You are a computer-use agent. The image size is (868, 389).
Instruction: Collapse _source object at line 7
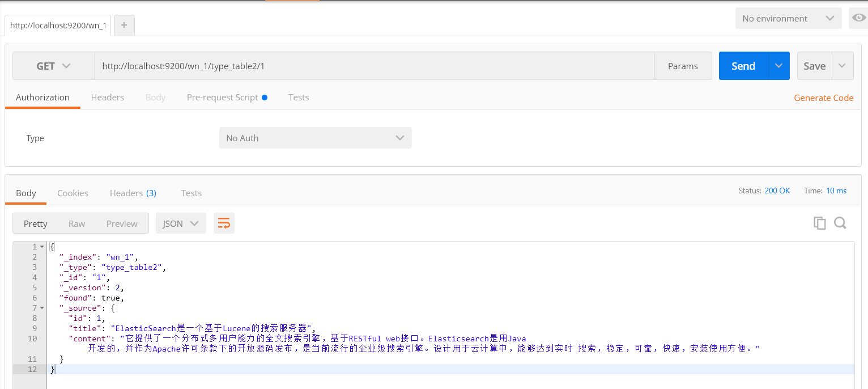42,308
